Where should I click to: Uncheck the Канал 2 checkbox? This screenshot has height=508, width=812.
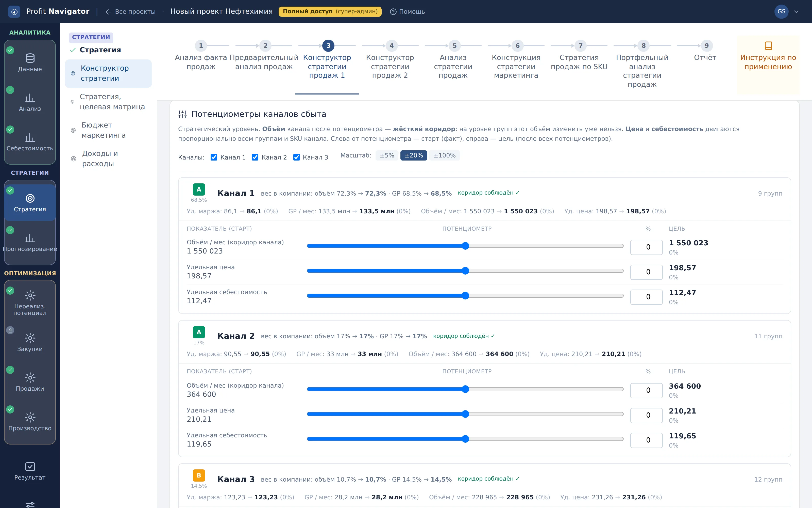click(x=255, y=157)
